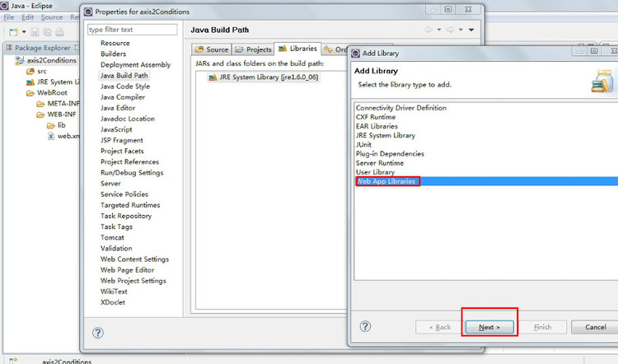Screen dimensions: 618x364
Task: Select axis2Conditions project in Package Explorer
Action: coord(51,60)
